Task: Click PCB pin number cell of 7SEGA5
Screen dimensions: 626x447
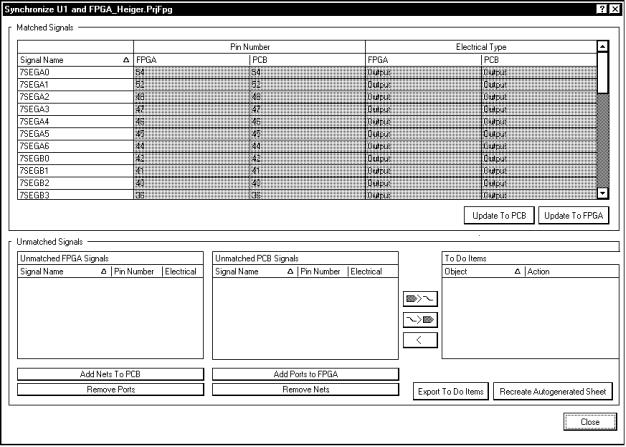Action: (x=307, y=134)
